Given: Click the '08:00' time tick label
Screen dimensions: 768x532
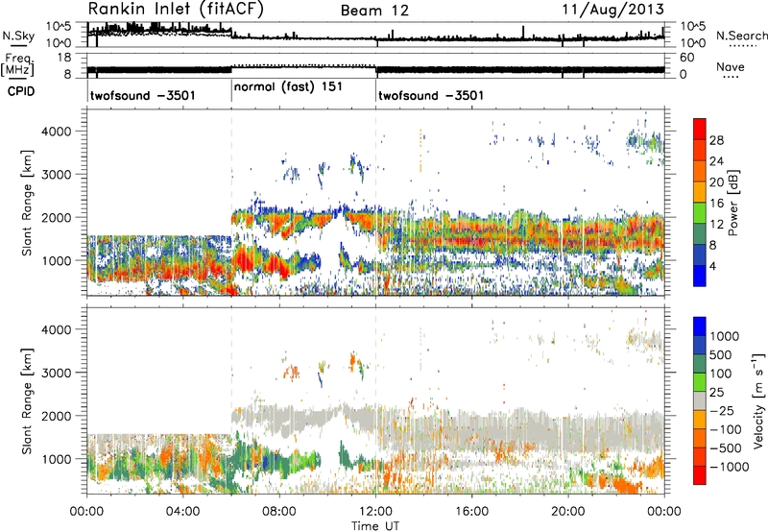Looking at the screenshot, I should (279, 512).
